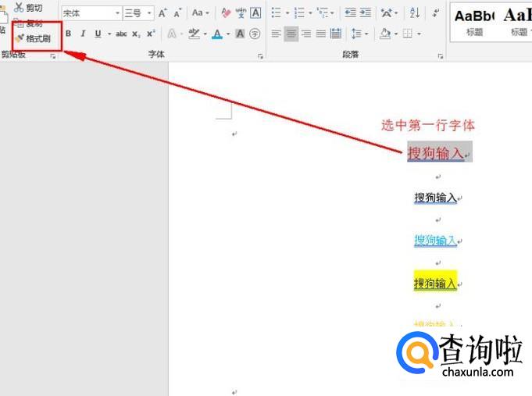Open underline style dropdown arrow

pos(109,34)
